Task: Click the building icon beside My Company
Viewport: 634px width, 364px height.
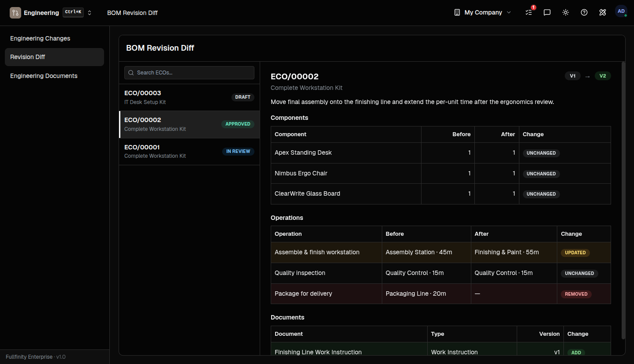Action: (457, 12)
